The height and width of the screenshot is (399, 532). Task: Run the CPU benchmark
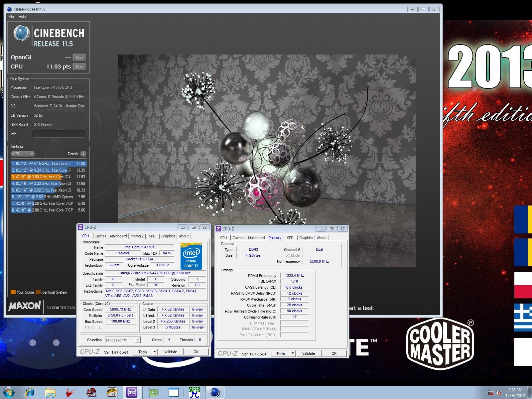pos(79,66)
